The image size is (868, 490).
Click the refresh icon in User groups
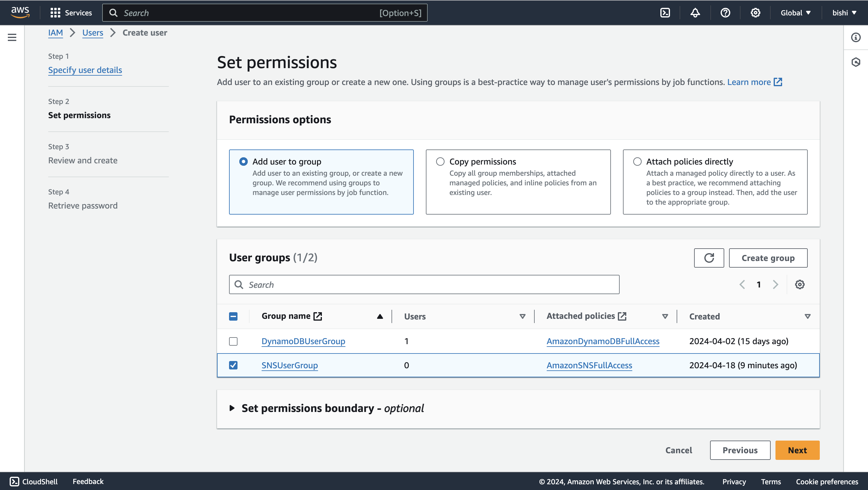click(x=709, y=258)
